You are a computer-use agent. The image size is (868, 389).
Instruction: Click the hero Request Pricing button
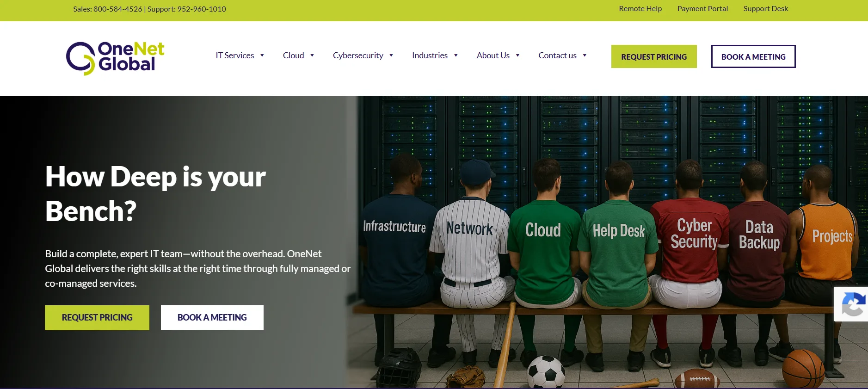(x=97, y=318)
